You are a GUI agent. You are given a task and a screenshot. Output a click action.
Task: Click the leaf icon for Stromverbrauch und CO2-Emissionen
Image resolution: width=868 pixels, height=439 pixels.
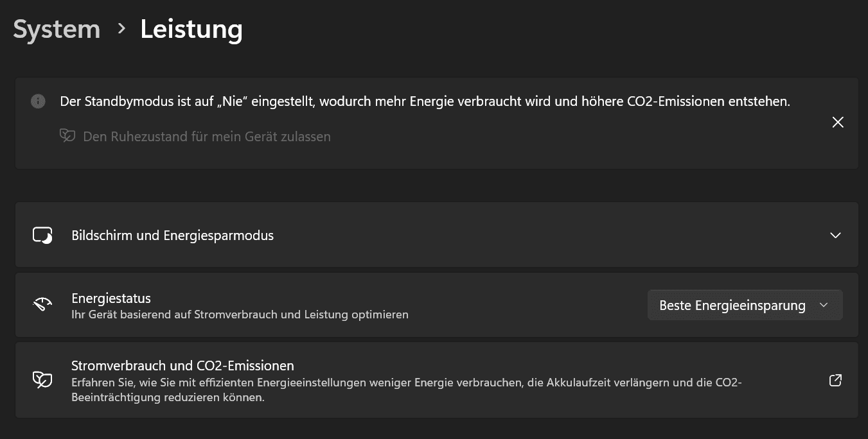(x=42, y=380)
